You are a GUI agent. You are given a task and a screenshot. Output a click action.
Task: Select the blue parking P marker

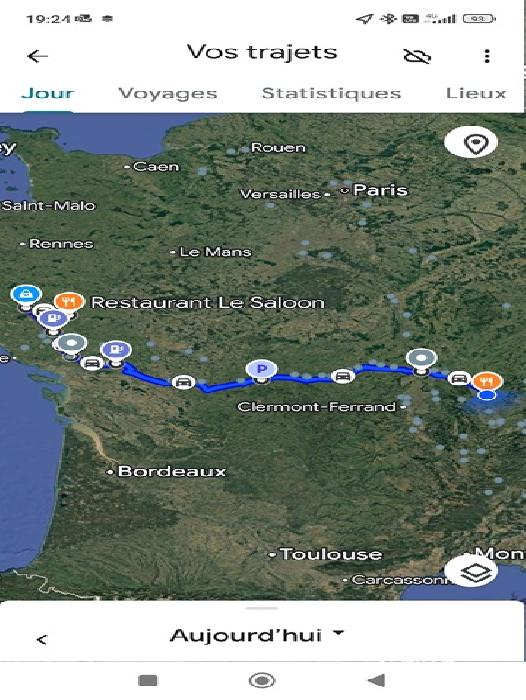[262, 370]
